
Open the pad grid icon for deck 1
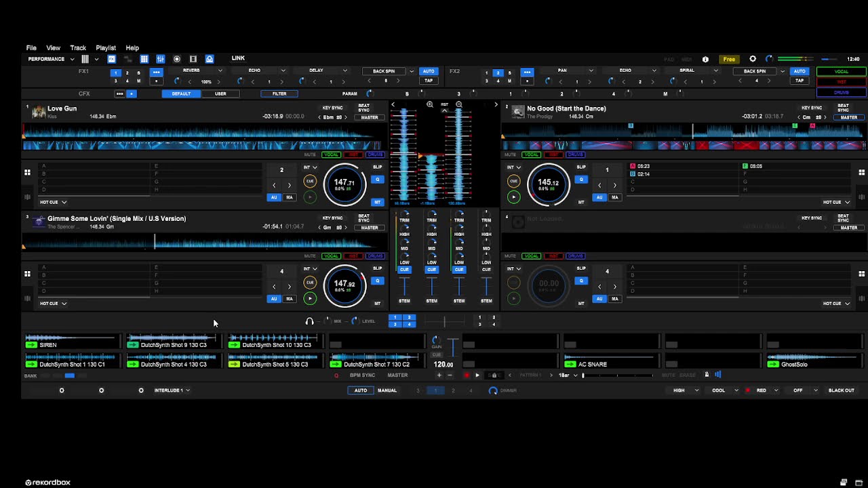coord(28,172)
